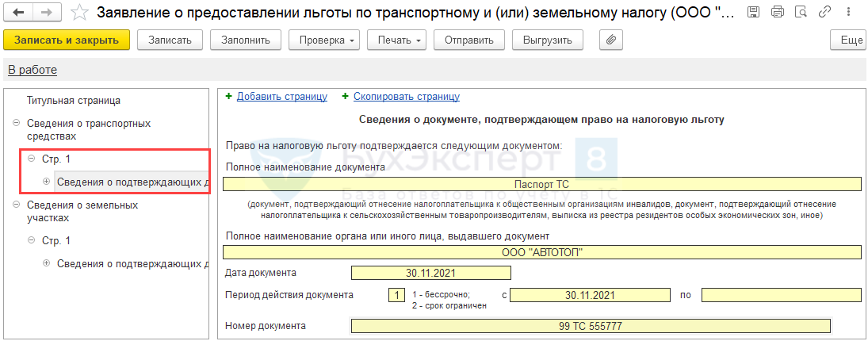Collapse the Сведения о земельных участках node
This screenshot has width=868, height=341.
(17, 205)
